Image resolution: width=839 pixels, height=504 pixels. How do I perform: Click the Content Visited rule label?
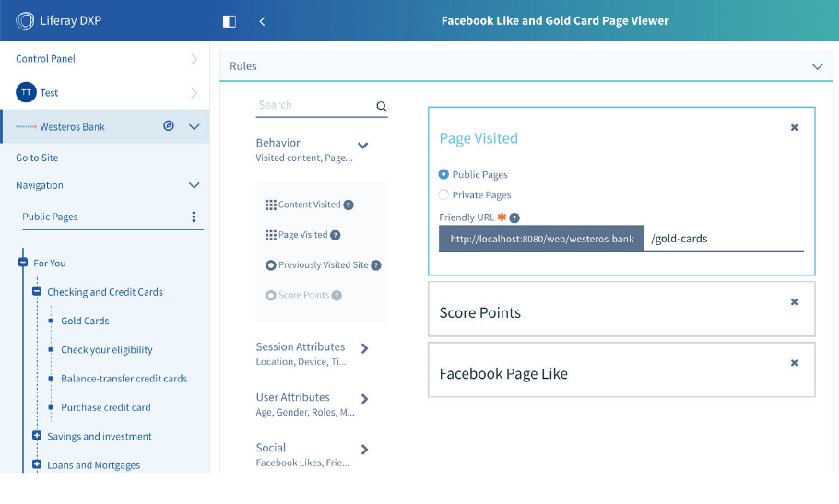point(309,205)
